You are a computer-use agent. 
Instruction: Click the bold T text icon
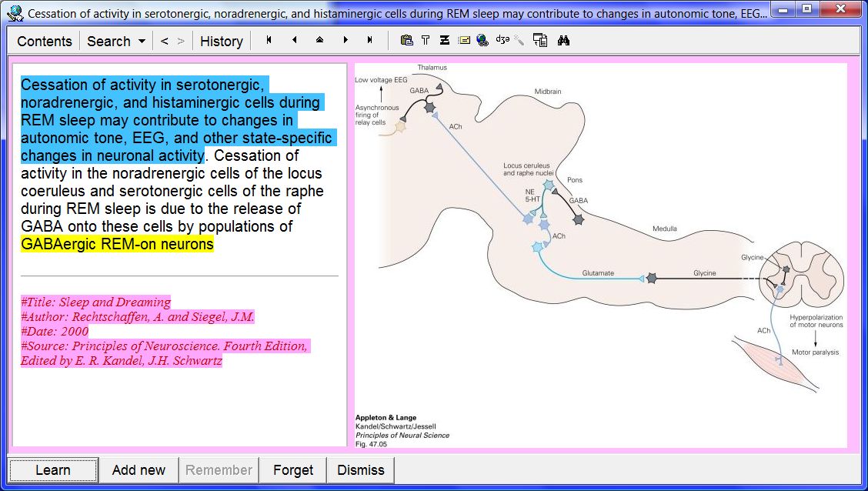426,41
